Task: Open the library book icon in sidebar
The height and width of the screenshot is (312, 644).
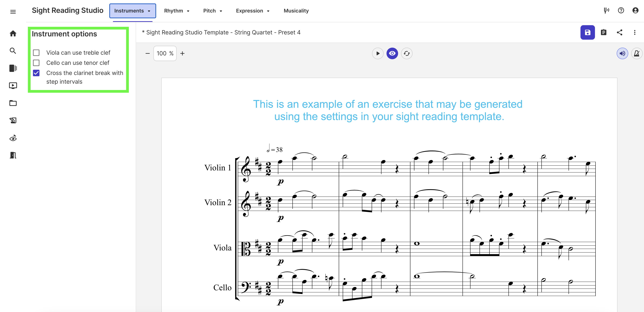Action: point(13,68)
